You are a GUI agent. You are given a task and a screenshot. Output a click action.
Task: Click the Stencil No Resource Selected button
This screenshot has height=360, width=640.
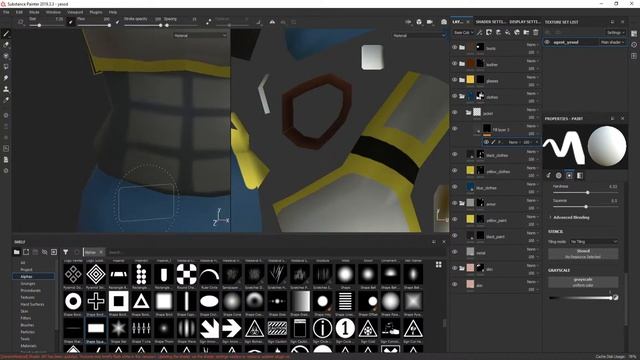tap(583, 254)
